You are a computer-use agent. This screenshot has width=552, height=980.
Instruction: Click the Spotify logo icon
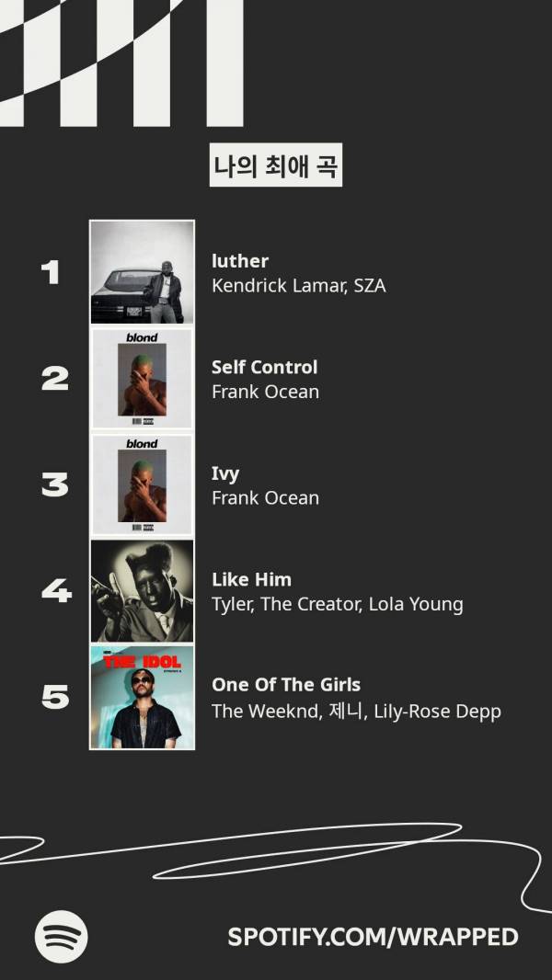(x=62, y=936)
